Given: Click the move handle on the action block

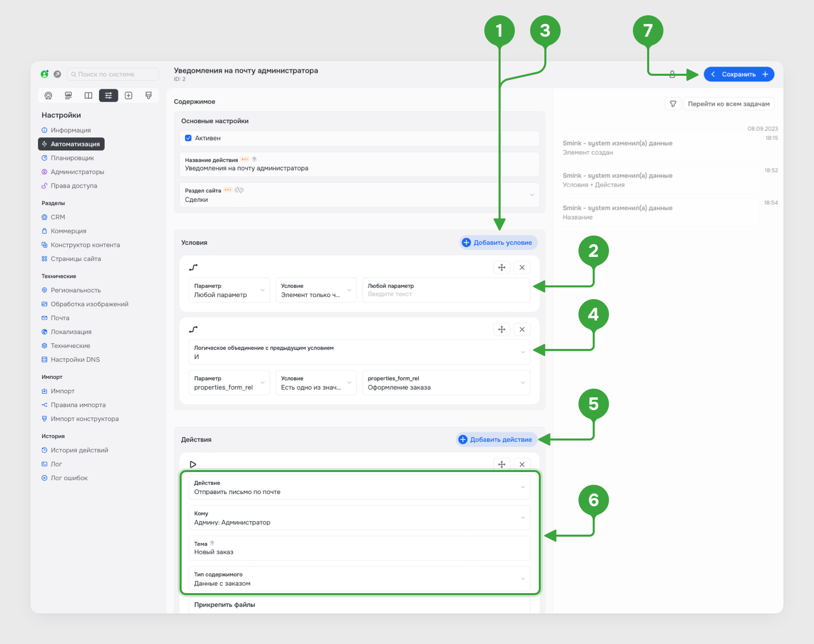Looking at the screenshot, I should tap(502, 464).
